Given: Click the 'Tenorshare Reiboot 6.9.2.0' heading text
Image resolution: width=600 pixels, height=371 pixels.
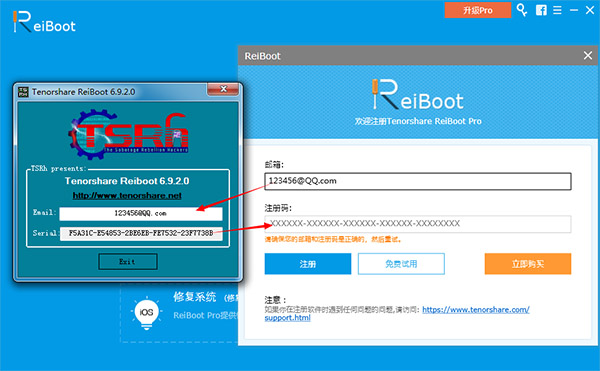Looking at the screenshot, I should coord(127,181).
